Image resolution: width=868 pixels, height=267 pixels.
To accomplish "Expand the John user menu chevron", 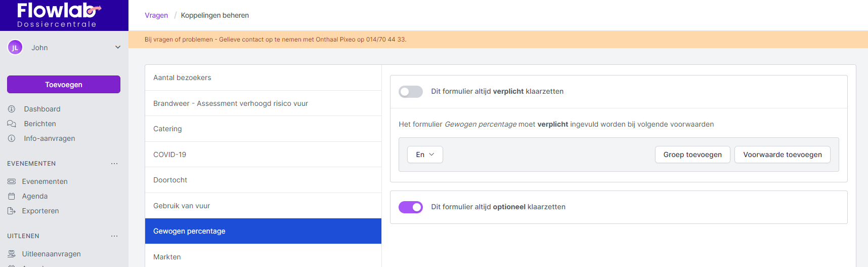I will pos(118,47).
